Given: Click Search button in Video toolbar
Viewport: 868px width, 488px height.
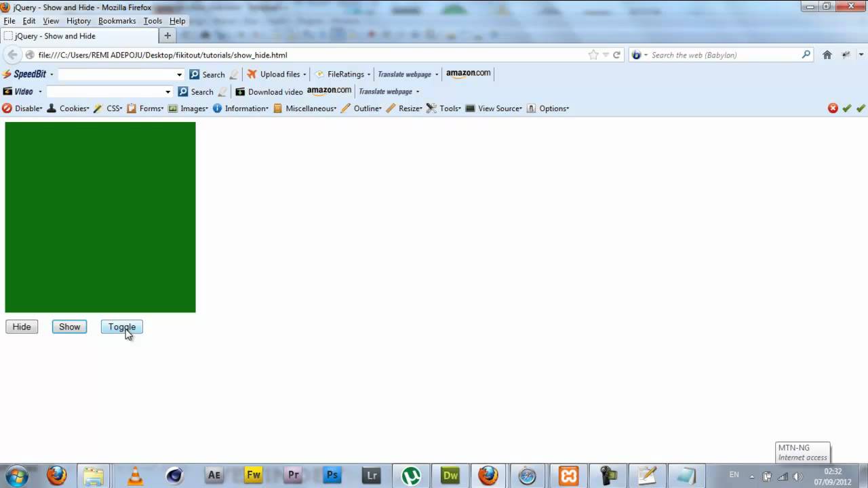Looking at the screenshot, I should (x=196, y=91).
